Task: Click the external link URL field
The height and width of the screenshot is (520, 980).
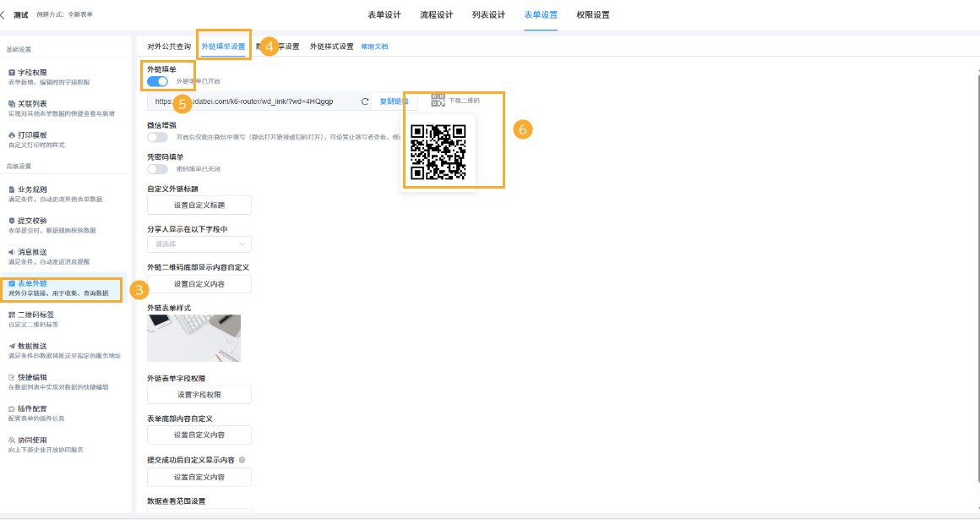Action: 253,101
